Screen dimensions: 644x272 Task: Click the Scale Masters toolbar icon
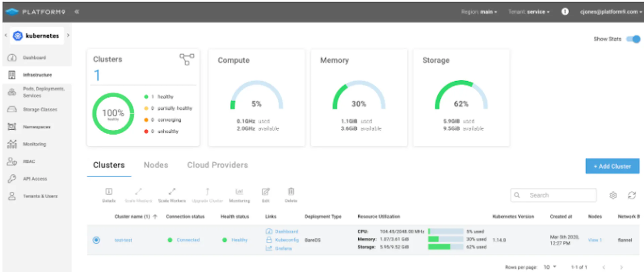(138, 191)
